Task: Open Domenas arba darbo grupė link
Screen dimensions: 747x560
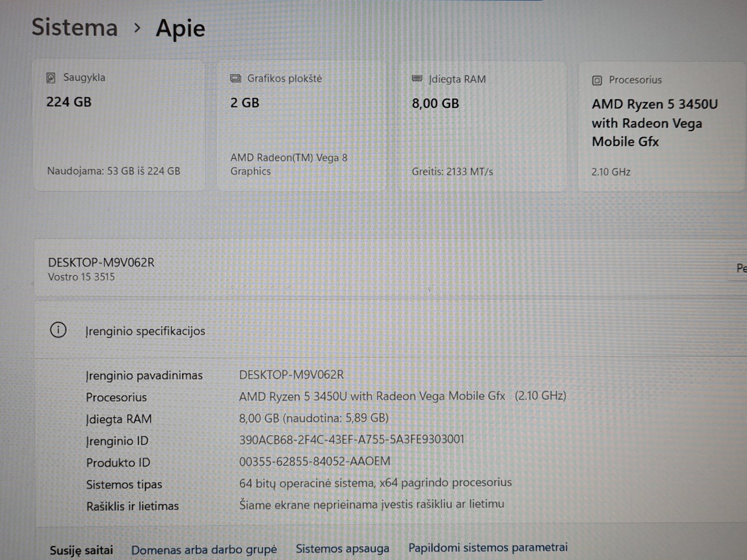Action: 204,550
